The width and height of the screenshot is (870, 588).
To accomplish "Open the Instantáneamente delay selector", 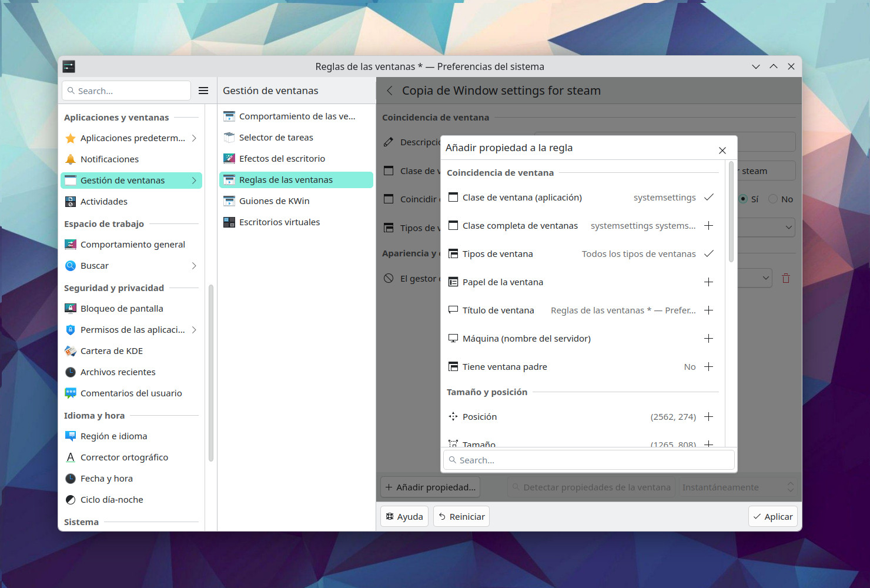I will pyautogui.click(x=738, y=487).
